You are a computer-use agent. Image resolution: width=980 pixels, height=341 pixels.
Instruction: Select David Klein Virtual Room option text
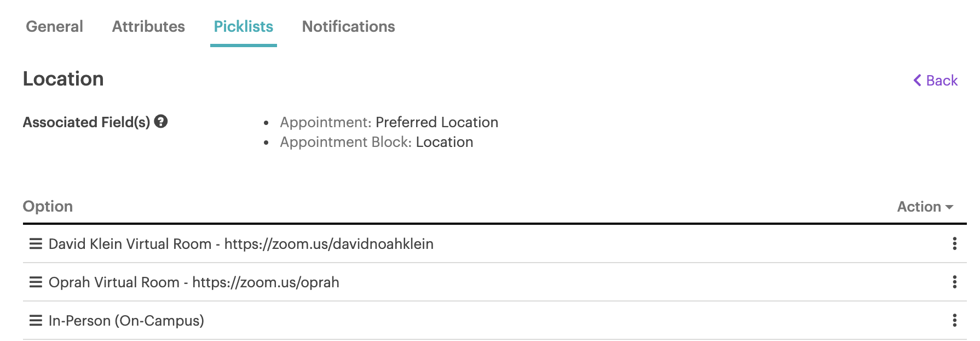241,244
